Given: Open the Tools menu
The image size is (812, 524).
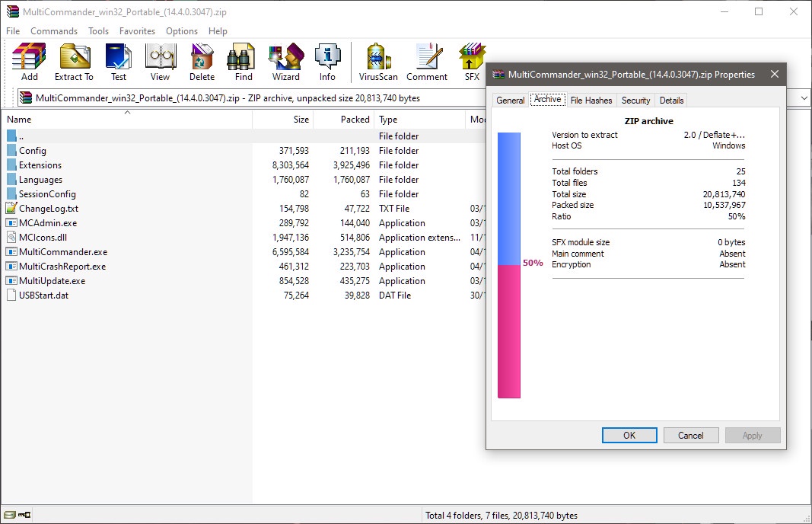Looking at the screenshot, I should [98, 31].
